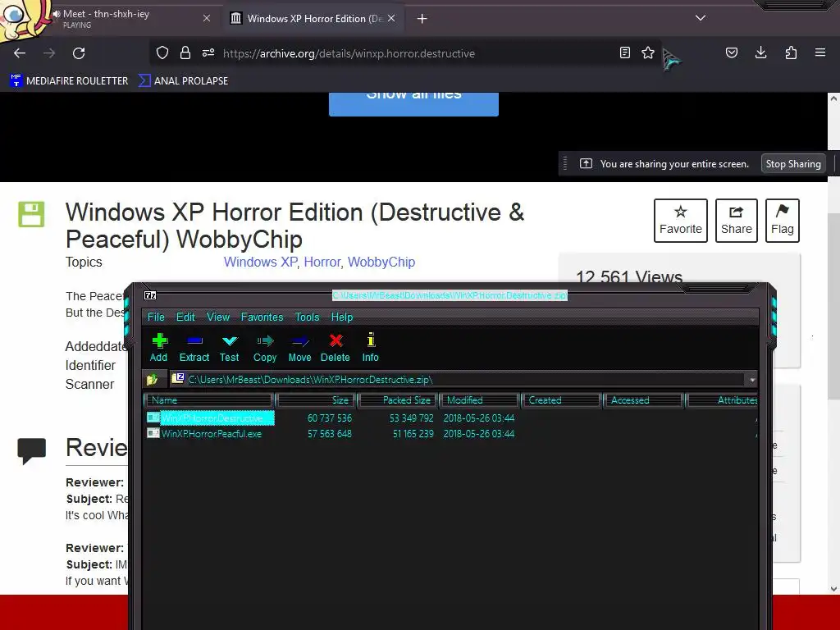The image size is (840, 630).
Task: Reload the archive.org page
Action: (79, 53)
